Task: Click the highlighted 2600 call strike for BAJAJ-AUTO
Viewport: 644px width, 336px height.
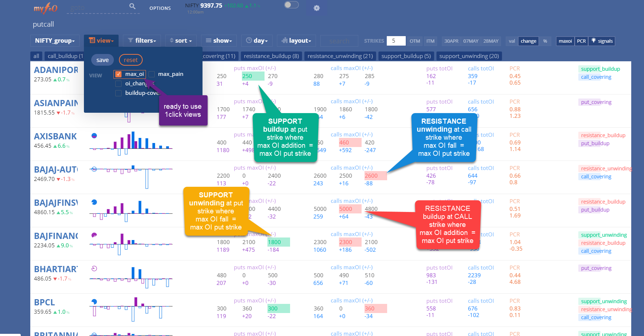Action: click(375, 175)
